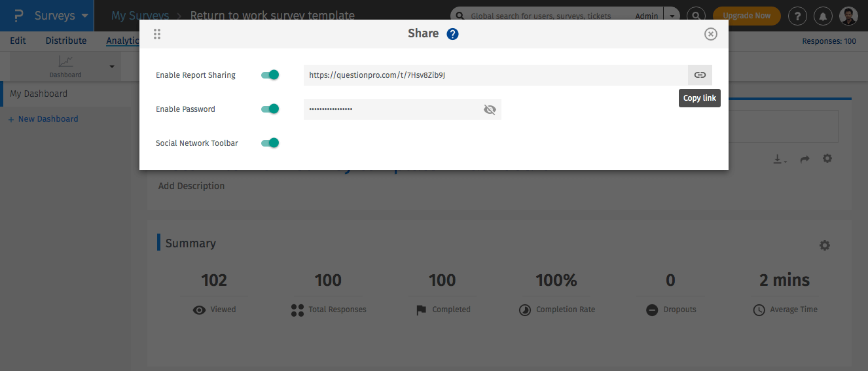This screenshot has width=868, height=371.
Task: Click the Average Time clock icon
Action: [759, 310]
